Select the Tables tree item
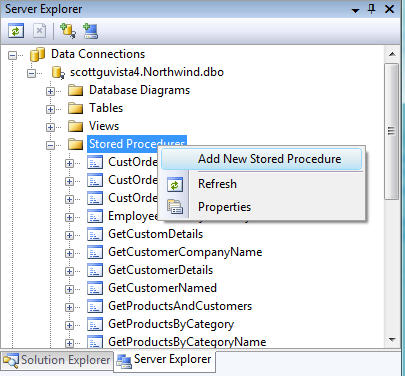This screenshot has height=376, width=405. (106, 108)
